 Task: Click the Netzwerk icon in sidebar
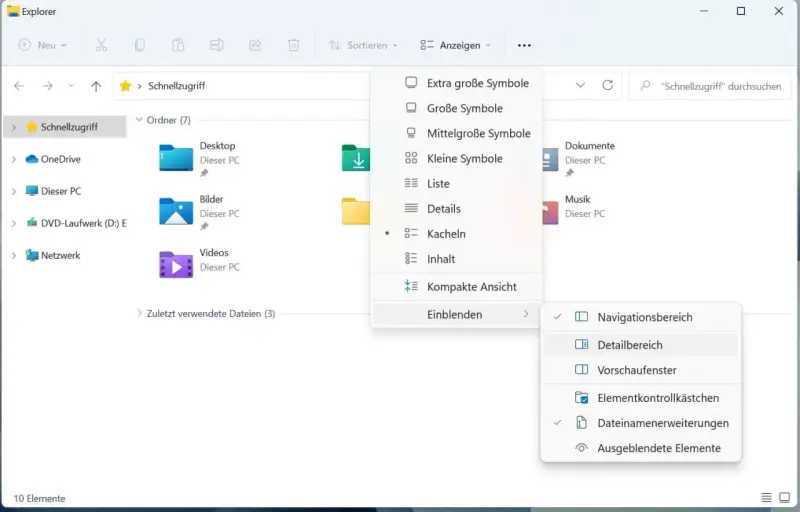point(32,255)
